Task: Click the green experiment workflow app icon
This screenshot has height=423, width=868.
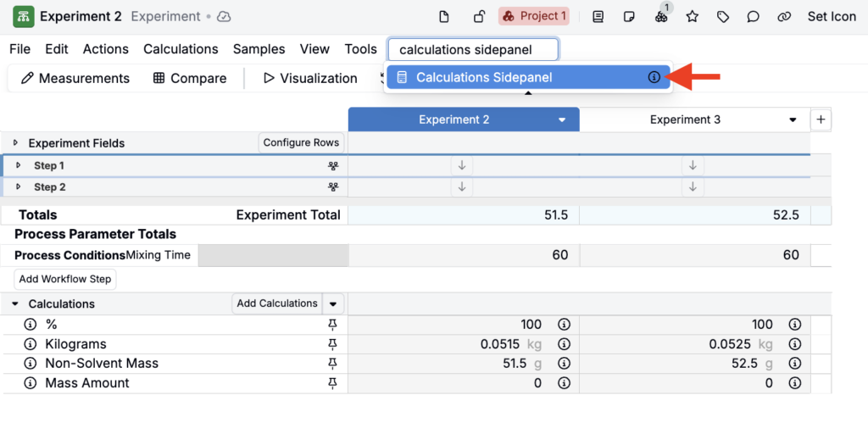Action: click(x=23, y=17)
